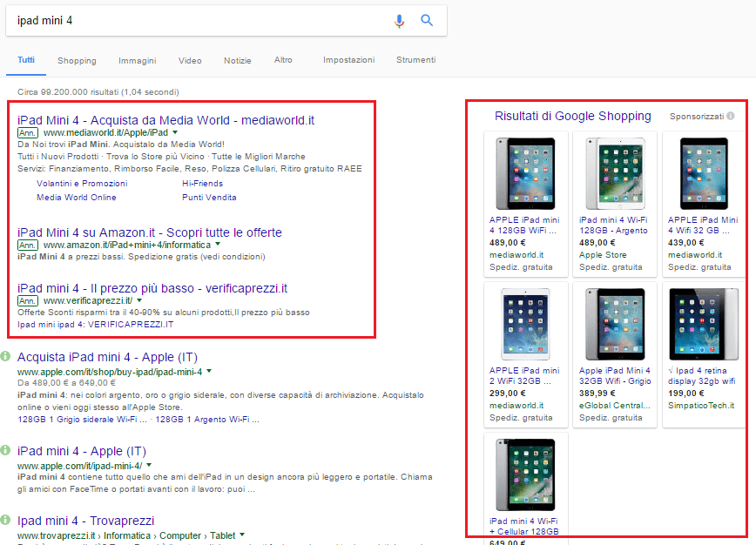Image resolution: width=756 pixels, height=545 pixels.
Task: Open the 'Risultati di Google Shopping' heading link
Action: pyautogui.click(x=573, y=116)
